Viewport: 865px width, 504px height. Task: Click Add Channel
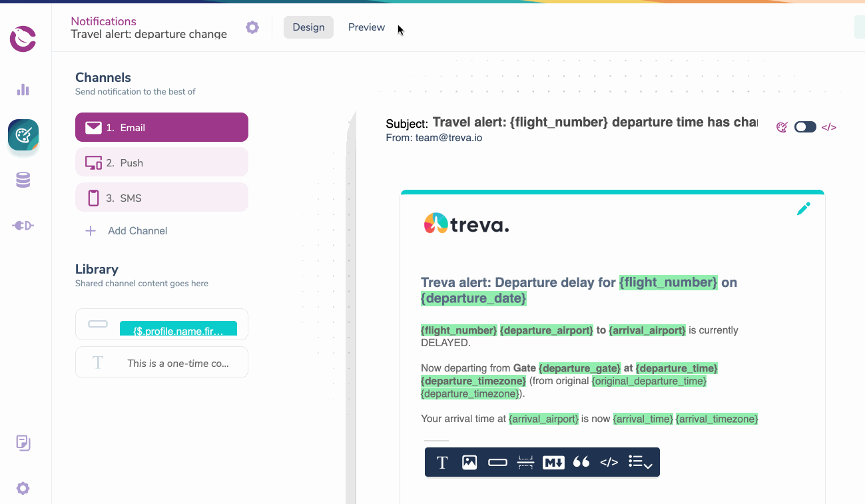[x=137, y=231]
